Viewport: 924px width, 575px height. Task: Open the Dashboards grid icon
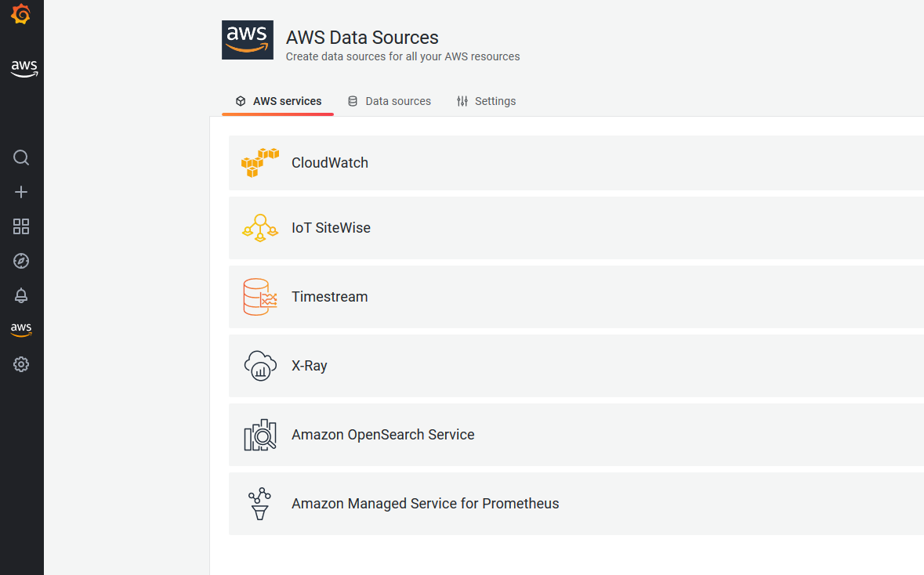pyautogui.click(x=21, y=226)
